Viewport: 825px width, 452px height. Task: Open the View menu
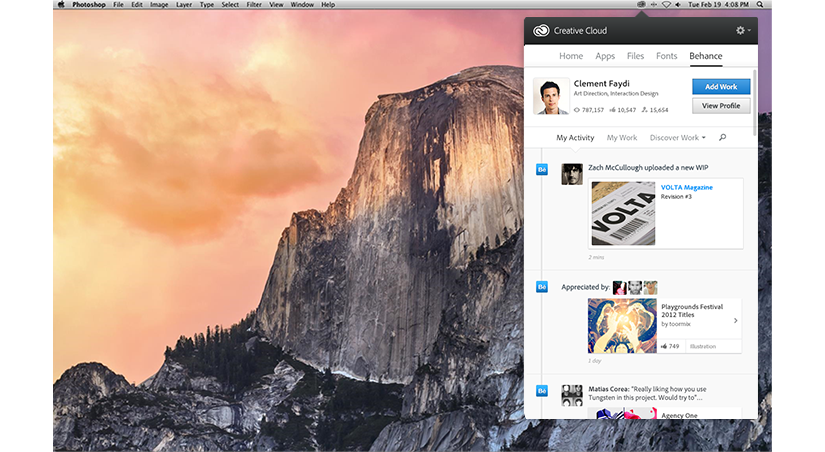[x=276, y=4]
